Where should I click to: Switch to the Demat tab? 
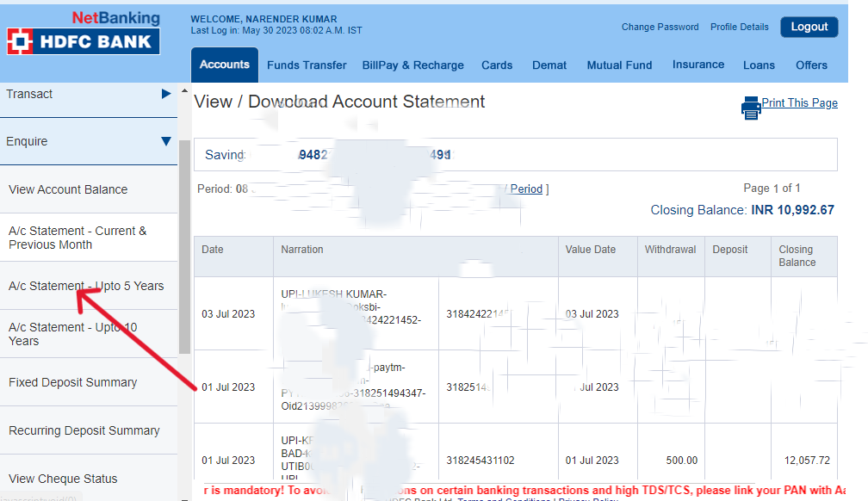coord(549,65)
